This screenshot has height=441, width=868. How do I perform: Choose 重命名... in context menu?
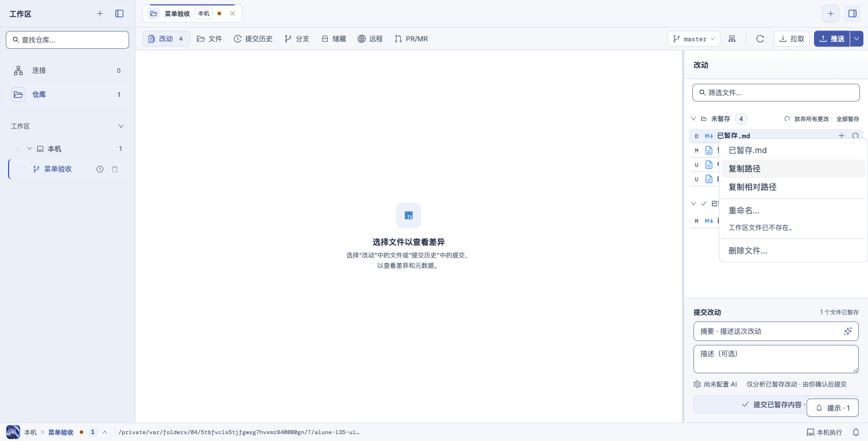point(793,210)
